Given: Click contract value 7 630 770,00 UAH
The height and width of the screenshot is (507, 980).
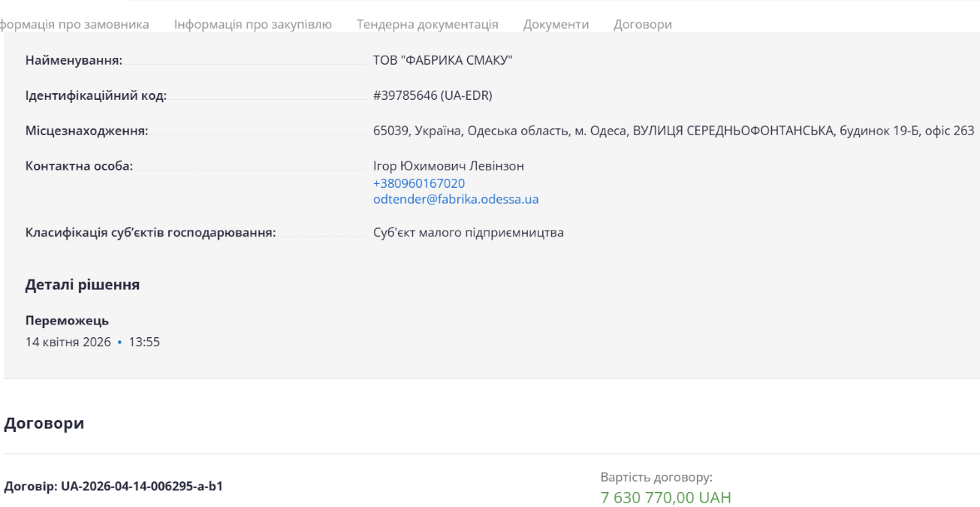Looking at the screenshot, I should (665, 497).
